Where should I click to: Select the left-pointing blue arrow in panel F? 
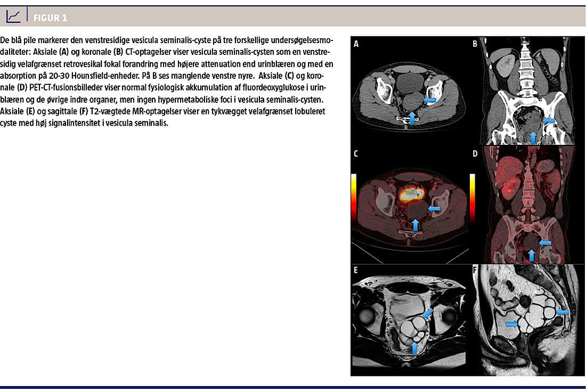(x=562, y=312)
